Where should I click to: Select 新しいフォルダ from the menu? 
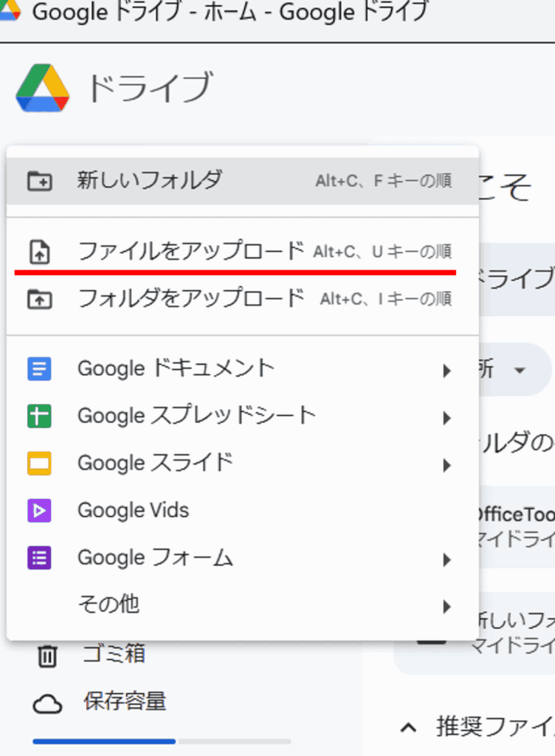(149, 181)
